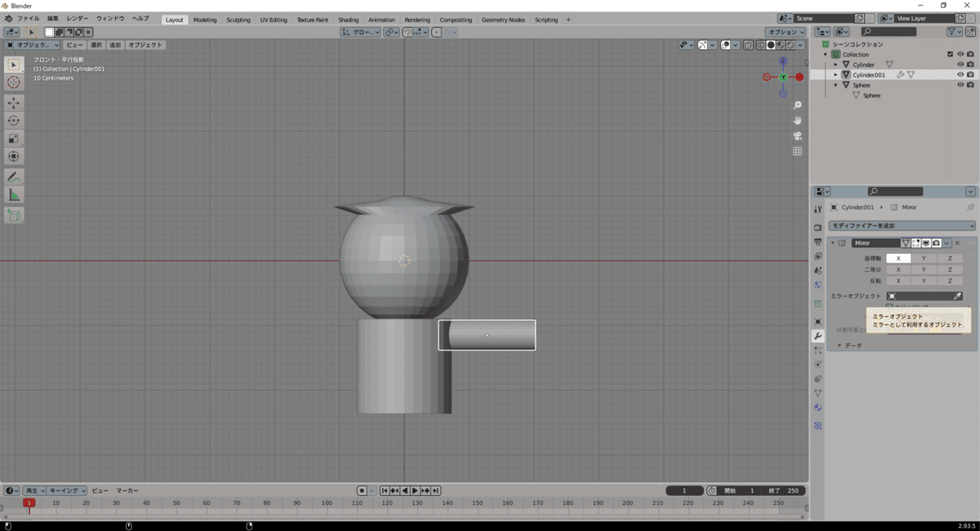The height and width of the screenshot is (531, 980).
Task: Open the Mirror modifier extras dropdown
Action: (947, 243)
